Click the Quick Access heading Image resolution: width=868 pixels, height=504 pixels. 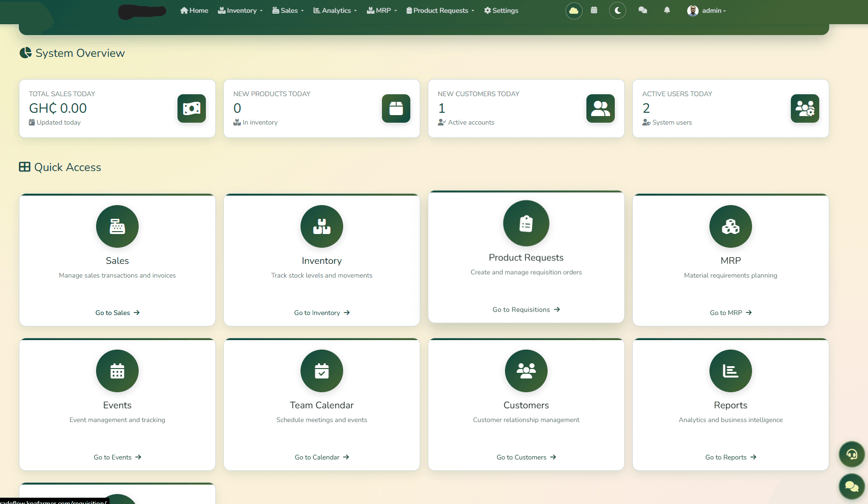[60, 167]
